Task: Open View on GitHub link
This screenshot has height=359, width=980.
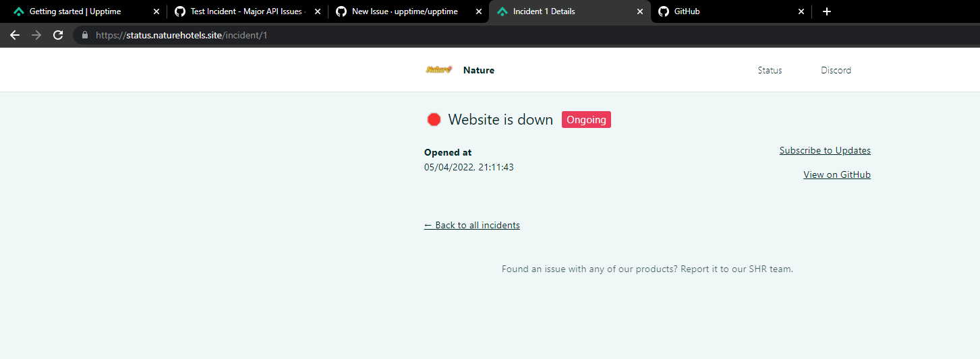Action: coord(837,174)
